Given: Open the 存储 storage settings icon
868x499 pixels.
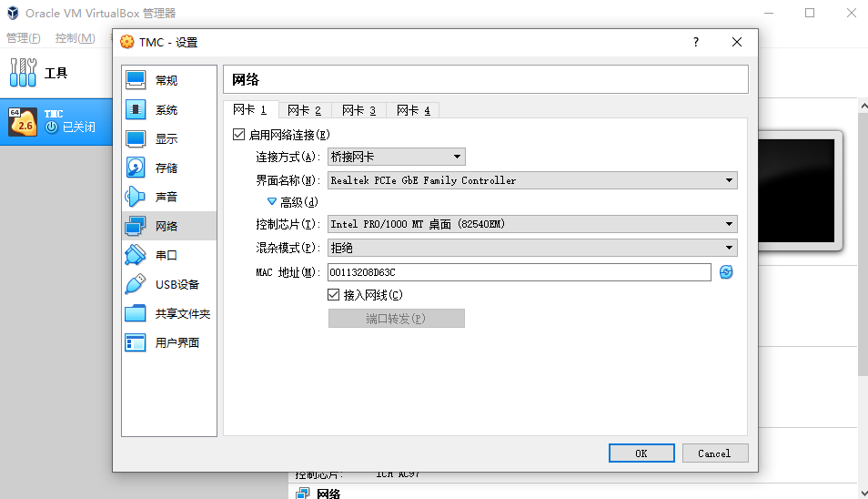Looking at the screenshot, I should pos(136,168).
